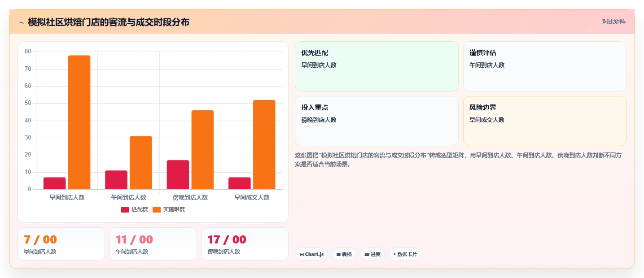
Task: Click the 早间成交人数 x-axis label
Action: [252, 197]
